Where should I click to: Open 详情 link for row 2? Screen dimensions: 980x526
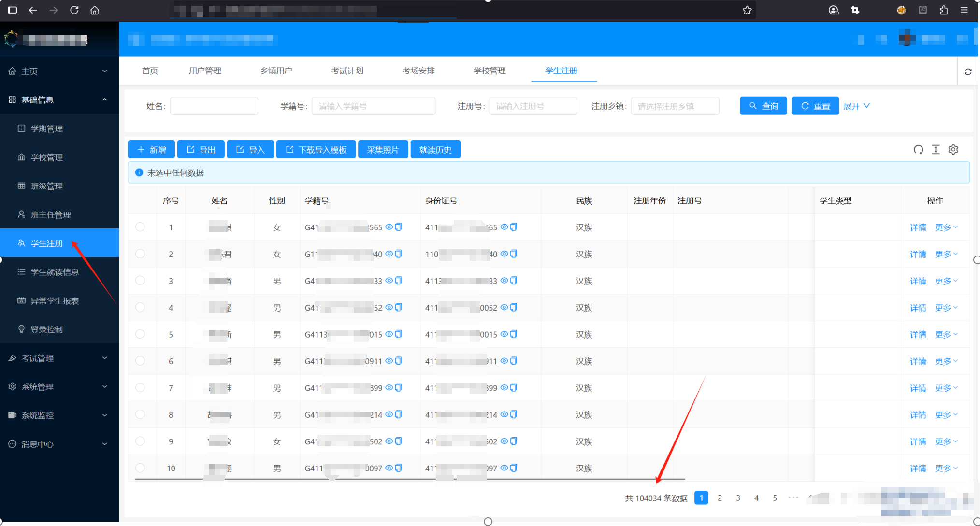click(918, 254)
